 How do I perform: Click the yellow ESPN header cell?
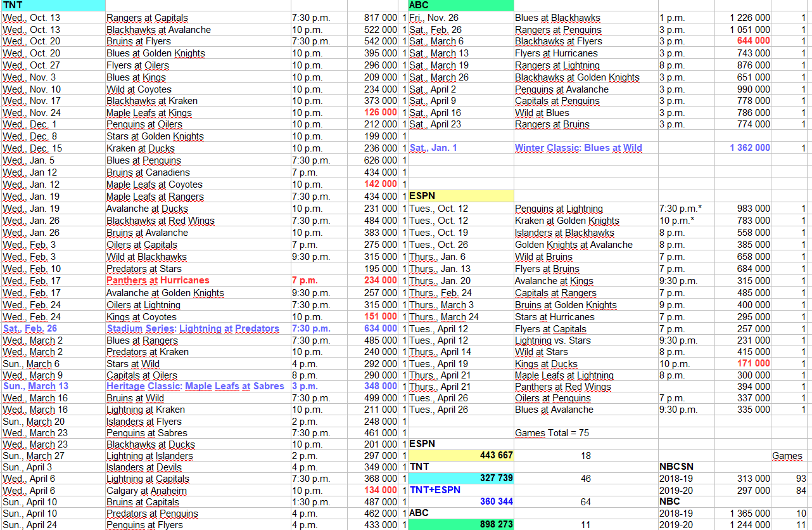tap(460, 197)
